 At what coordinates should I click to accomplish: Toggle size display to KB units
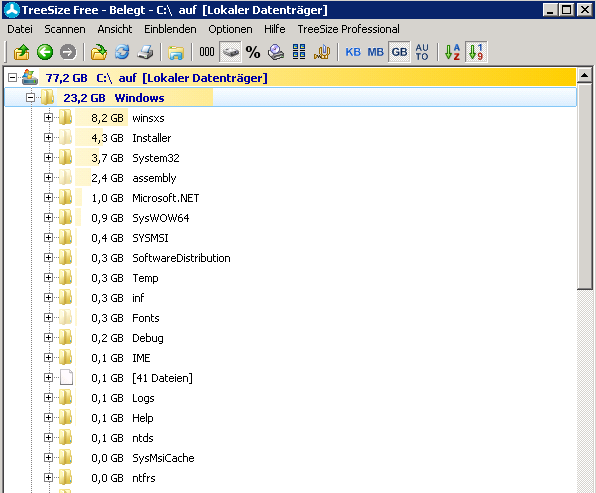pyautogui.click(x=353, y=52)
